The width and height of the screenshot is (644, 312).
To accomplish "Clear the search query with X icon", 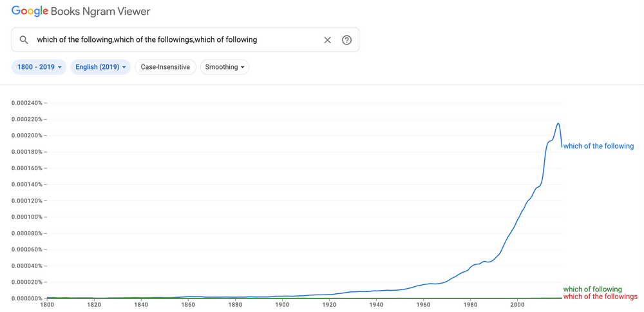I will pos(327,40).
